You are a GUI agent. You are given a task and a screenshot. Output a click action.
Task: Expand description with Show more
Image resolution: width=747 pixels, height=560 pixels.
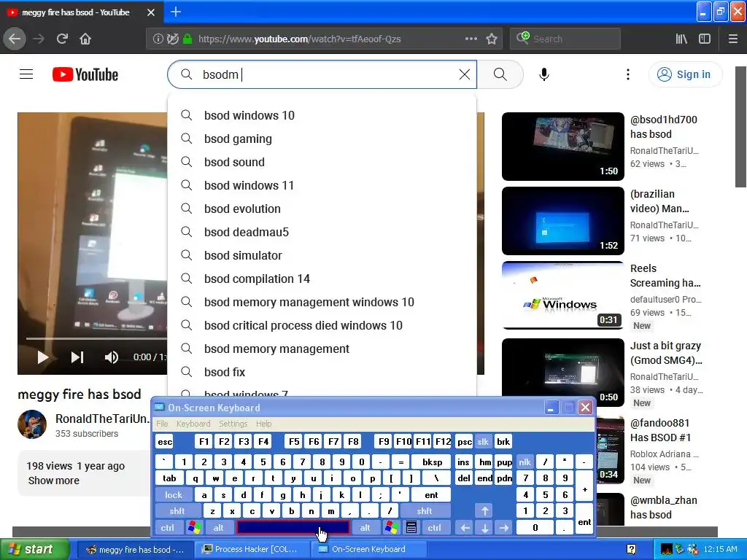click(x=54, y=481)
